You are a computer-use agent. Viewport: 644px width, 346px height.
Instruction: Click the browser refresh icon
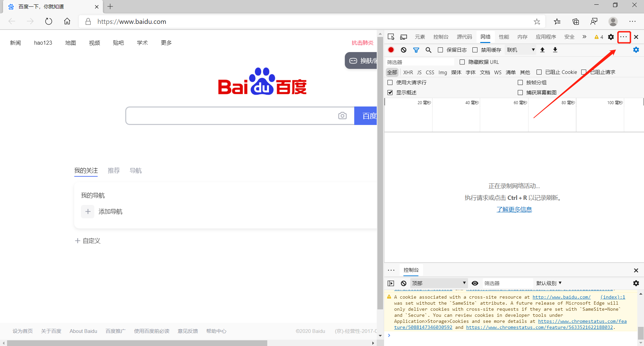pos(49,21)
